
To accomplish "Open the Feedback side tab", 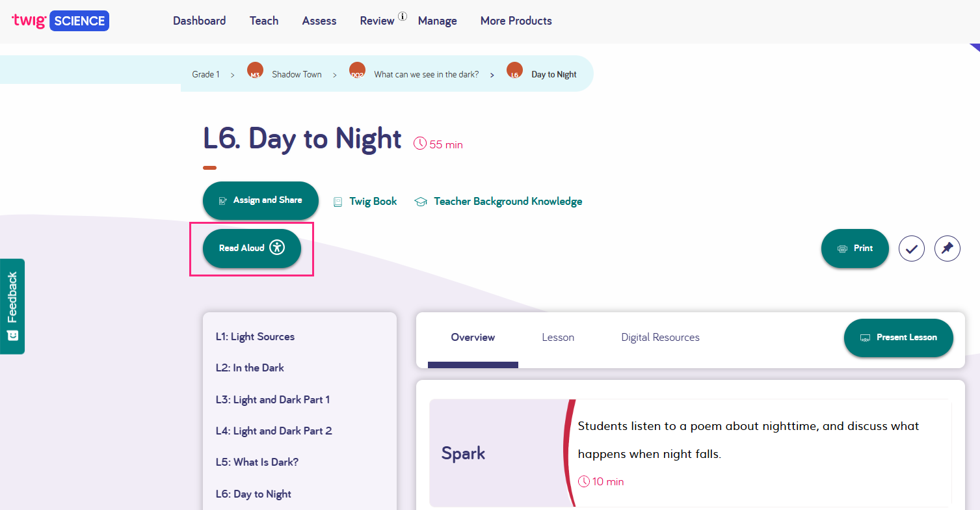I will (x=12, y=306).
